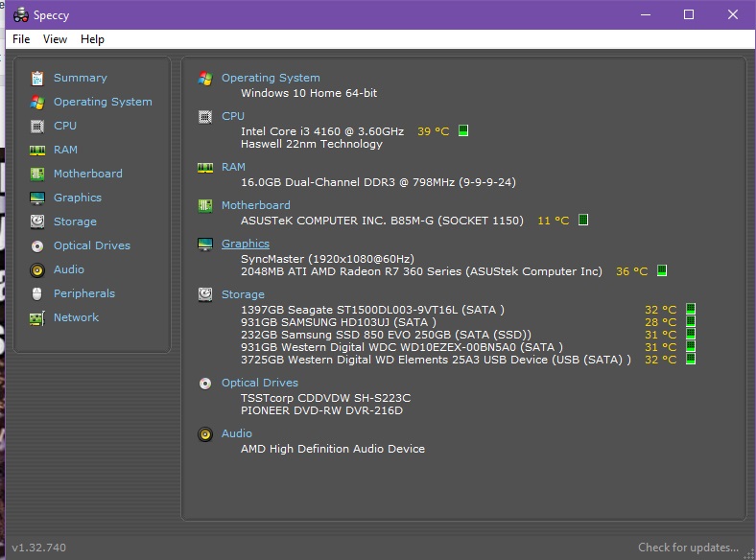
Task: Click the Operating System Windows flag sidebar icon
Action: click(x=37, y=103)
